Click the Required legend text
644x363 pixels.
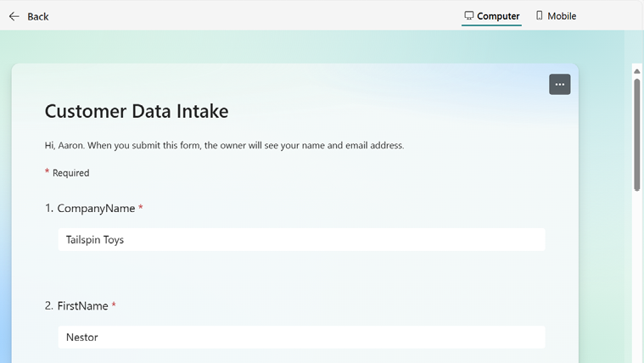[x=70, y=173]
